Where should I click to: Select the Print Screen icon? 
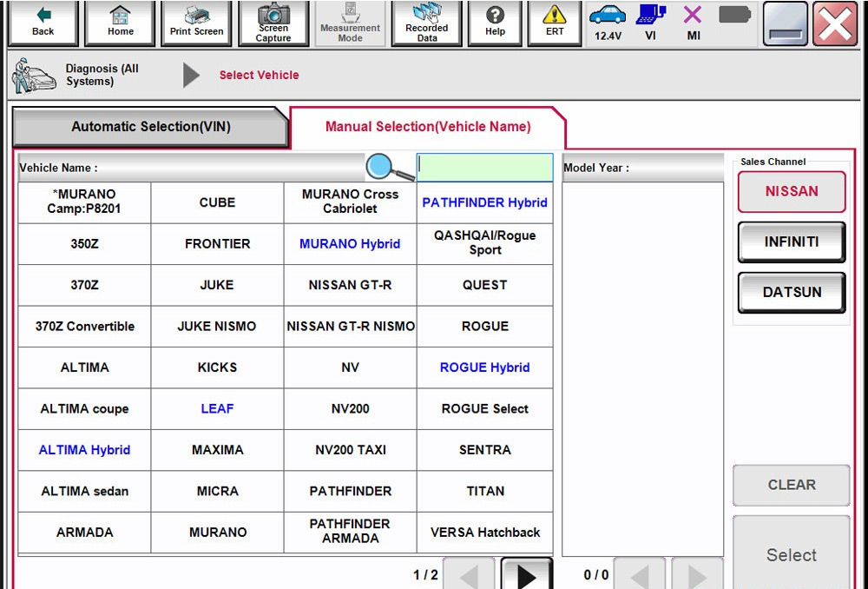click(x=196, y=23)
